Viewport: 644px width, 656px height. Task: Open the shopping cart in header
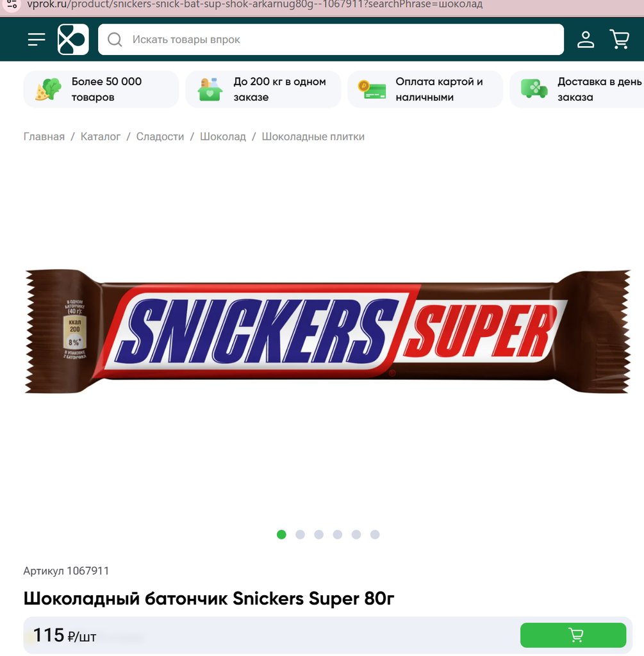619,39
